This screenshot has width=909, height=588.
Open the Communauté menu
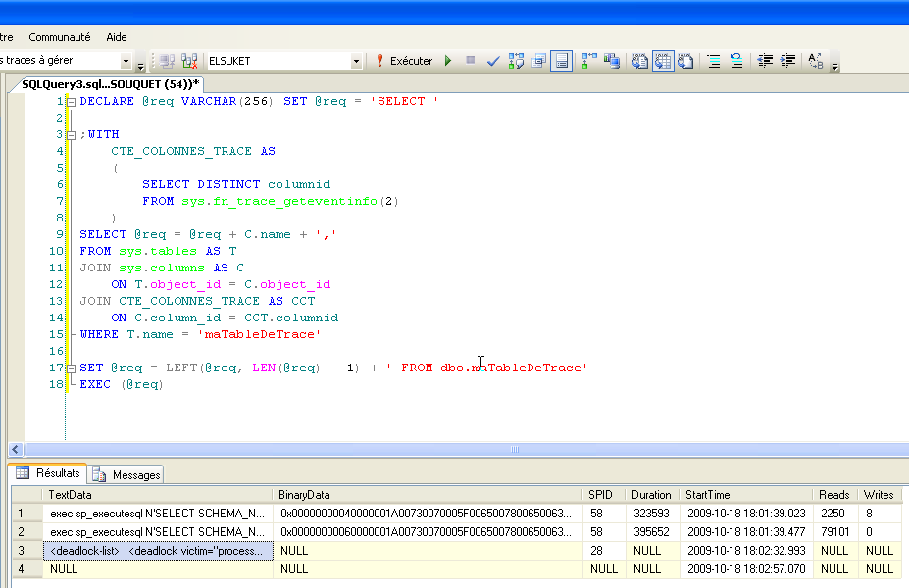click(x=59, y=37)
